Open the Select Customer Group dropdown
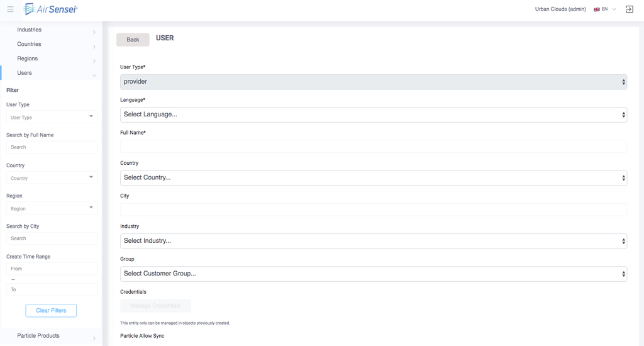 click(x=373, y=274)
